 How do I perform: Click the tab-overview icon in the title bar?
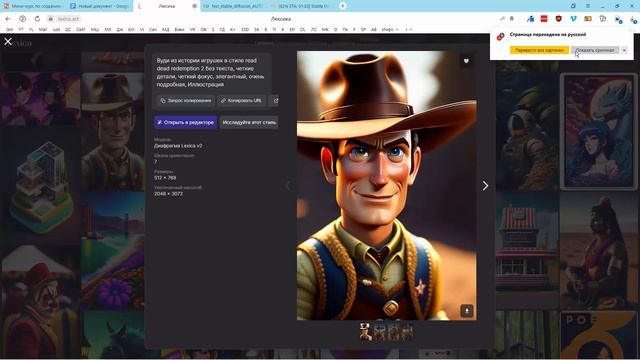573,6
